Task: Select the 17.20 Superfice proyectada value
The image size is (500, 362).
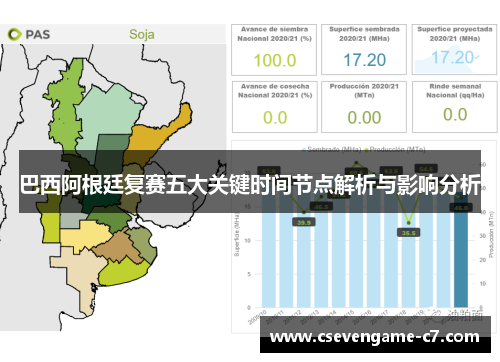Action: pos(452,57)
